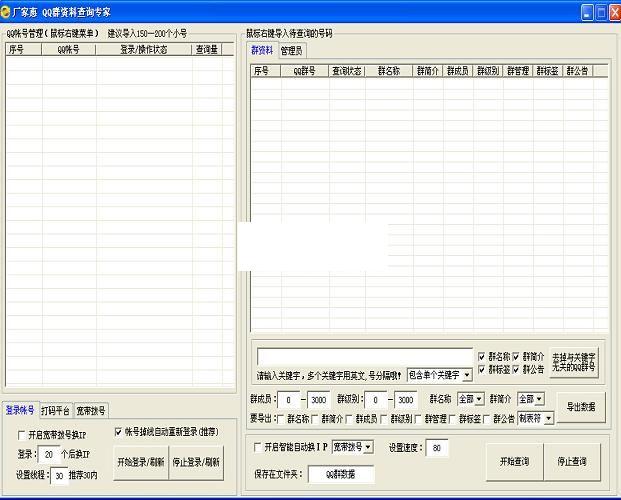621x500 pixels.
Task: Expand the 群名称 全部 dropdown
Action: [x=480, y=399]
